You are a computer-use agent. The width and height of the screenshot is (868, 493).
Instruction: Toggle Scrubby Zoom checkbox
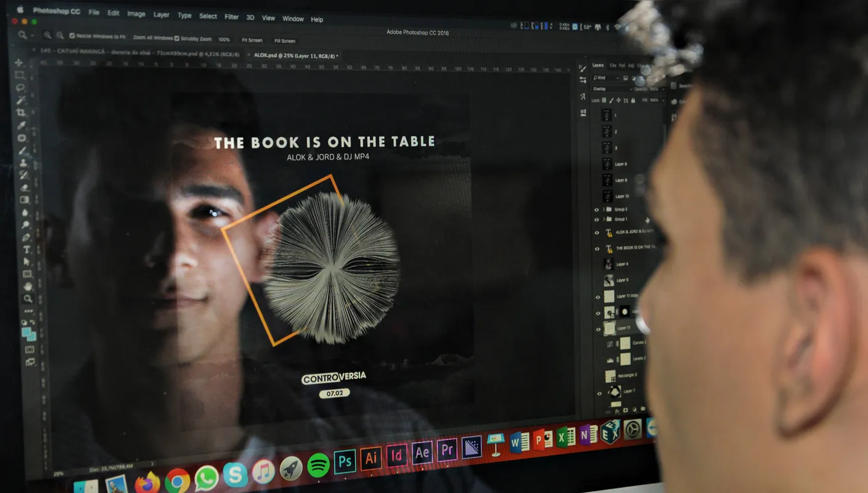[x=177, y=38]
